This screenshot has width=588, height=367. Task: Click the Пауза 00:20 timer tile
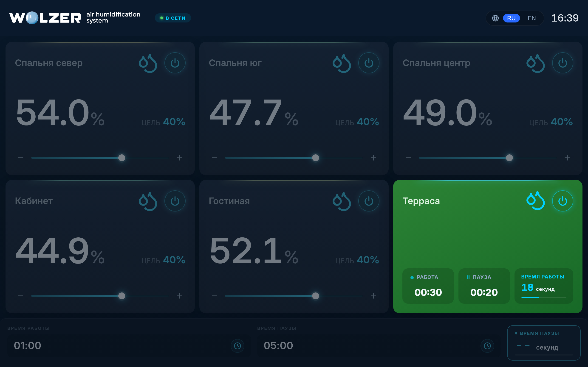[484, 286]
